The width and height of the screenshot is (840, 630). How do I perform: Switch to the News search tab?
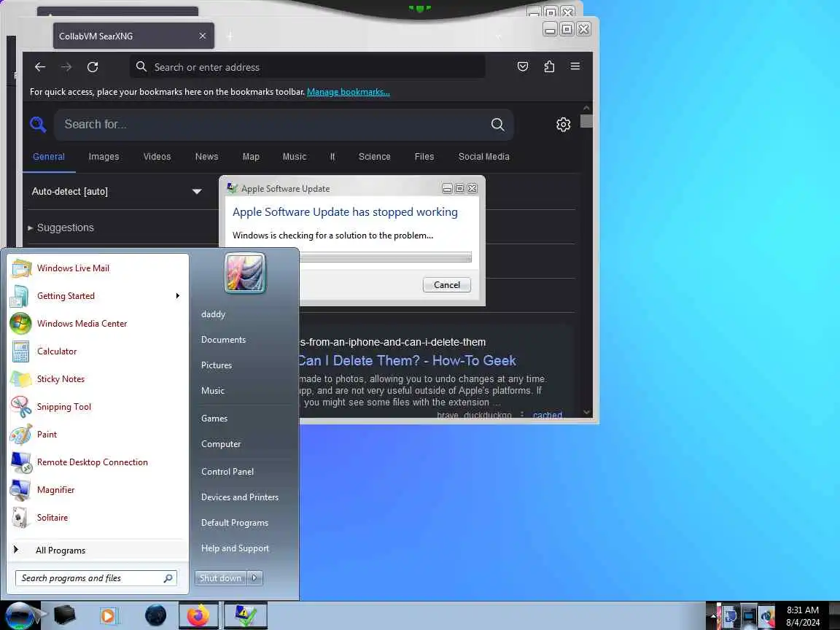(x=207, y=157)
